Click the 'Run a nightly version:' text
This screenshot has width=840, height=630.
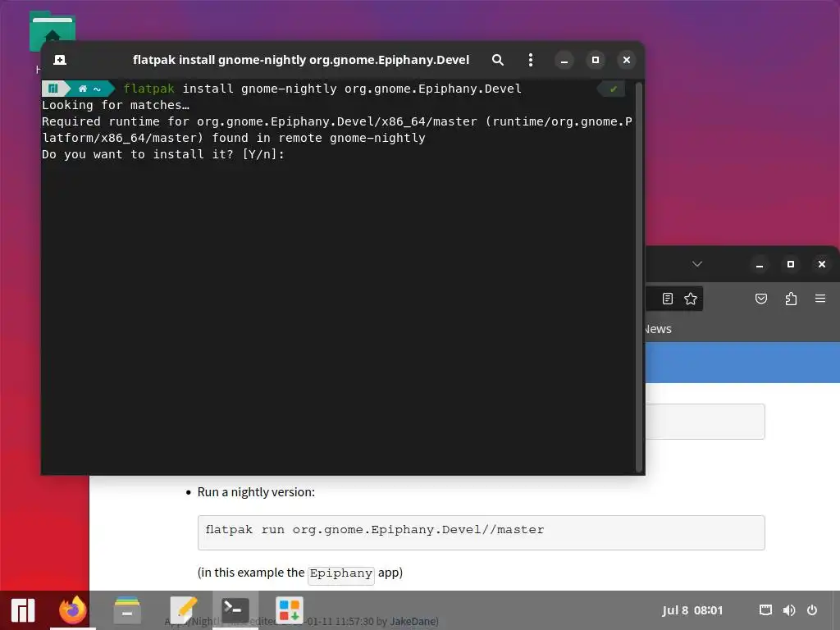coord(256,492)
